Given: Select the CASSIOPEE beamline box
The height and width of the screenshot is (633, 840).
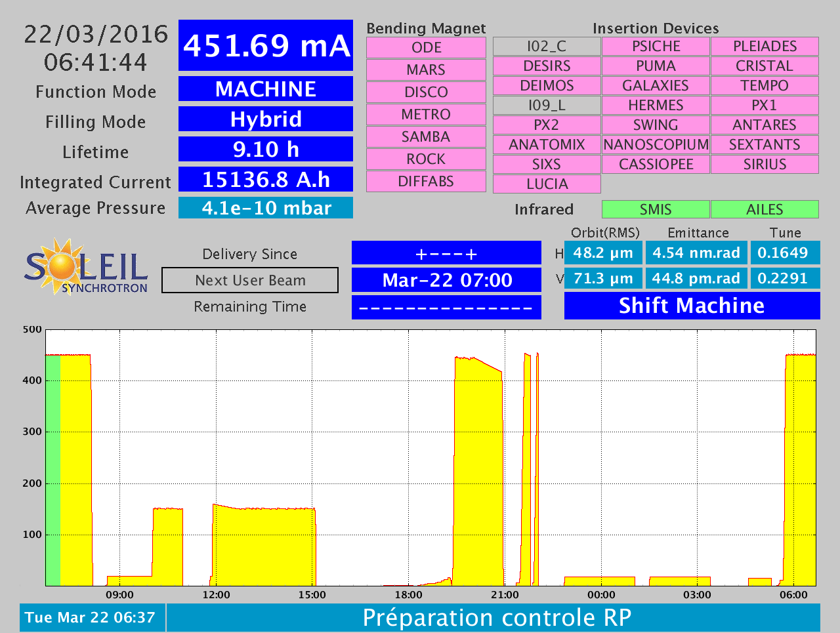Looking at the screenshot, I should [x=656, y=165].
